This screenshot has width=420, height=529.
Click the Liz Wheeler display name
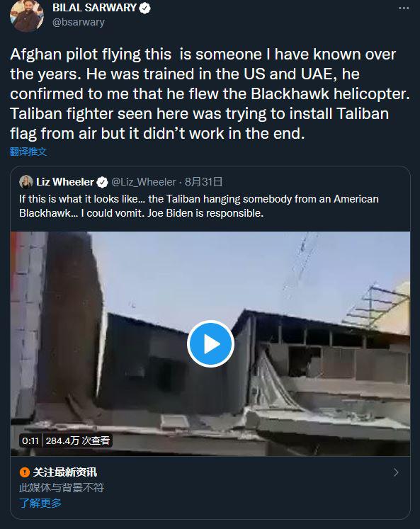pos(64,182)
